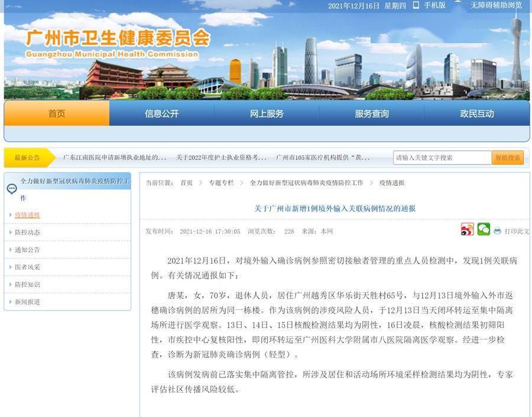Click the chat bubble icon in sidebar header
This screenshot has width=532, height=417.
[x=12, y=189]
